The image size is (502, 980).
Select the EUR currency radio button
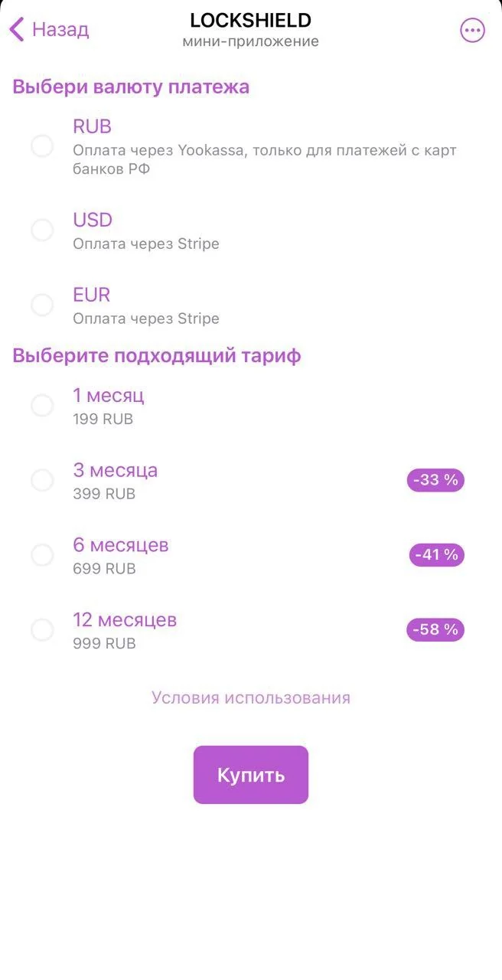(x=42, y=305)
